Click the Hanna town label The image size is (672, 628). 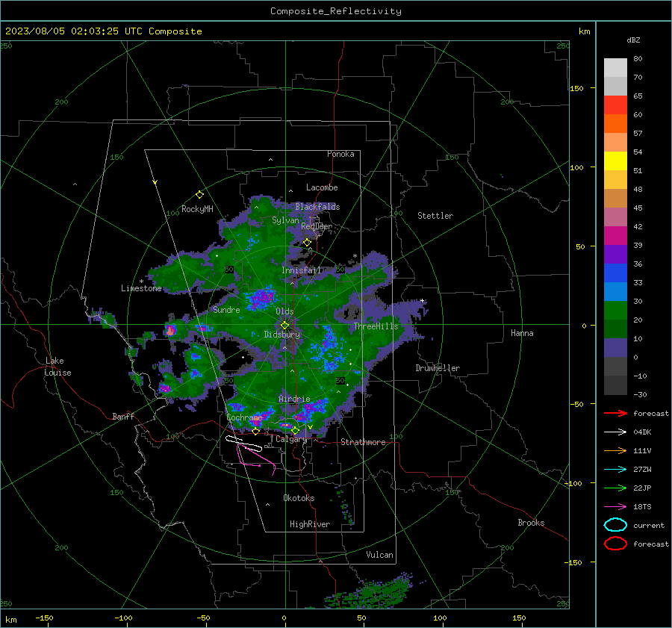(x=522, y=333)
